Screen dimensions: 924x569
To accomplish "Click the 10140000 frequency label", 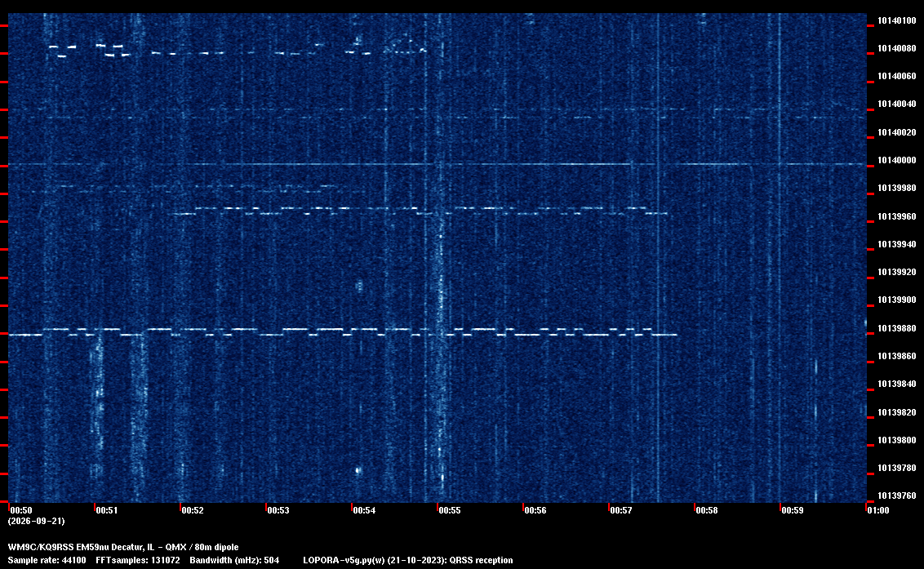I will [897, 160].
